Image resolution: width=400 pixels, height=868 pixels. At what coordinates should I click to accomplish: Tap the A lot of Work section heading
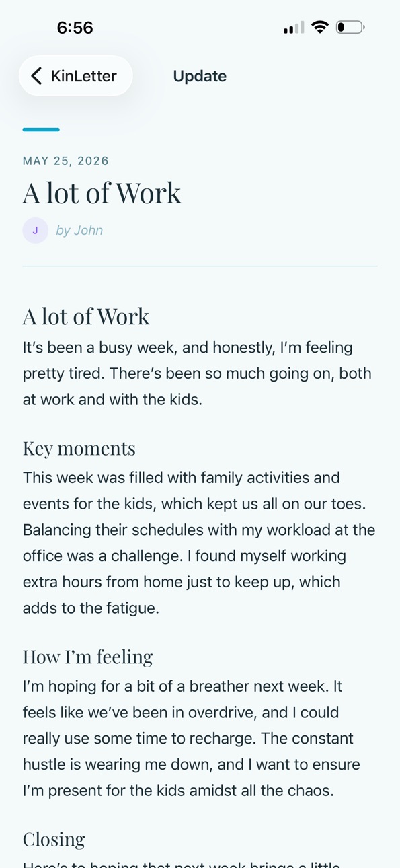86,316
